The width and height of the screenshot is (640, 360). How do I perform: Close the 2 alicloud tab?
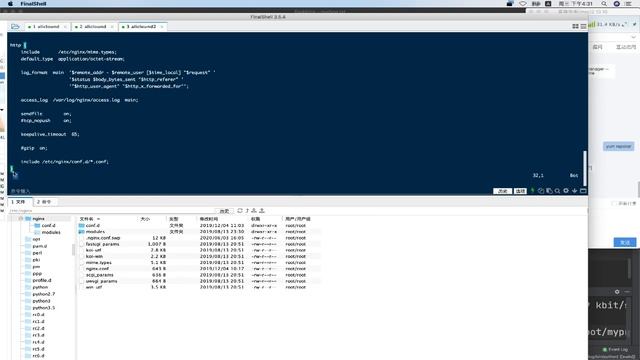112,27
